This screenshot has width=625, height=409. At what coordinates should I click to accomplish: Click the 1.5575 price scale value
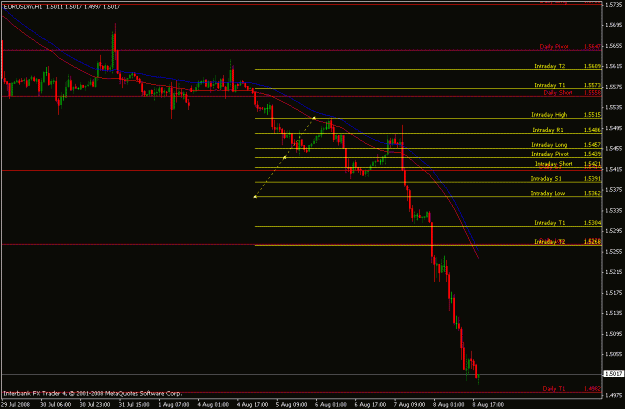[613, 87]
